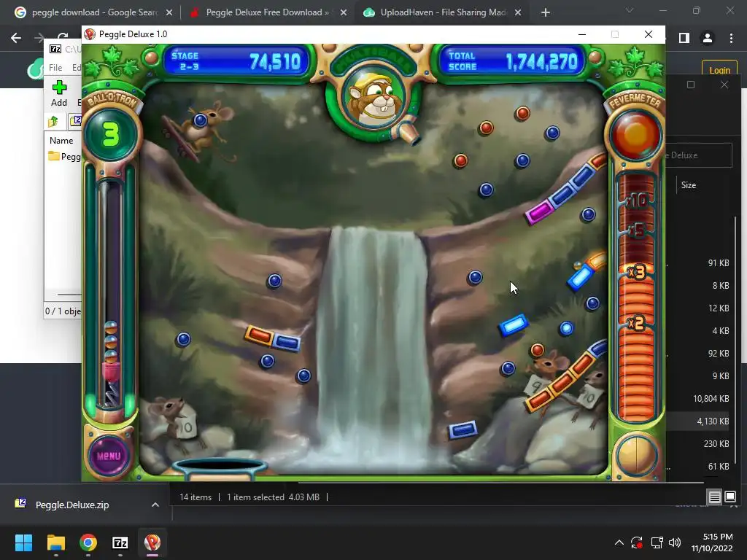Click the magenta purple brick peg
Image resolution: width=747 pixels, height=560 pixels.
click(539, 212)
